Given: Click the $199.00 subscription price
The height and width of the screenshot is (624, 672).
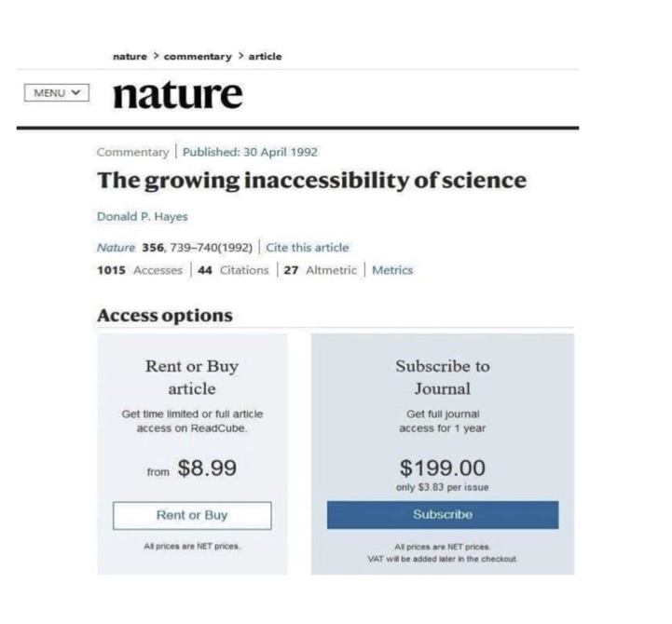Looking at the screenshot, I should (x=442, y=468).
